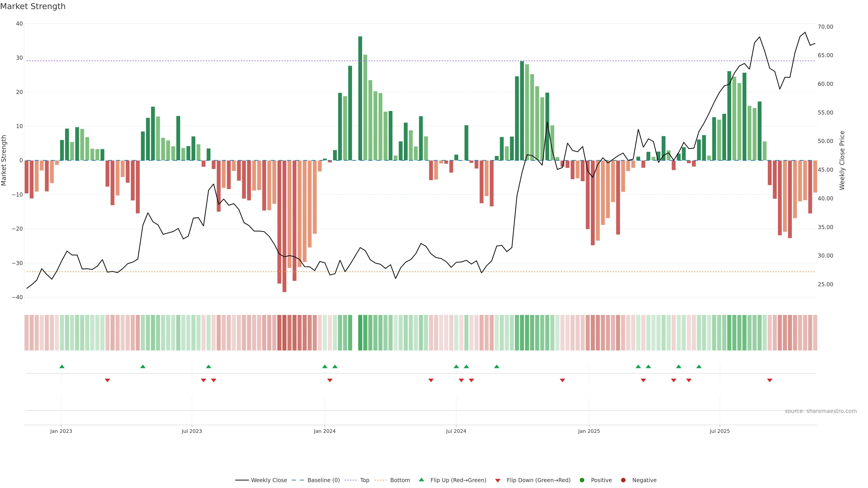Click the rightmost green flip-up triangle marker
868x488 pixels.
click(699, 366)
